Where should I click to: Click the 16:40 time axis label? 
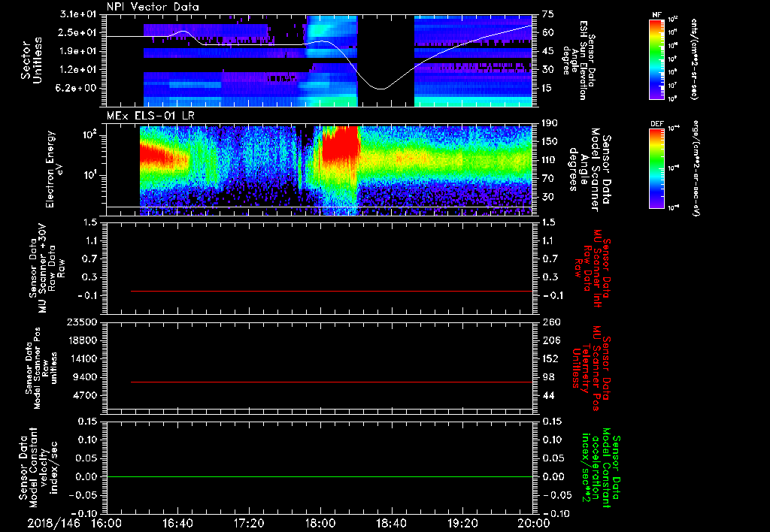177,523
